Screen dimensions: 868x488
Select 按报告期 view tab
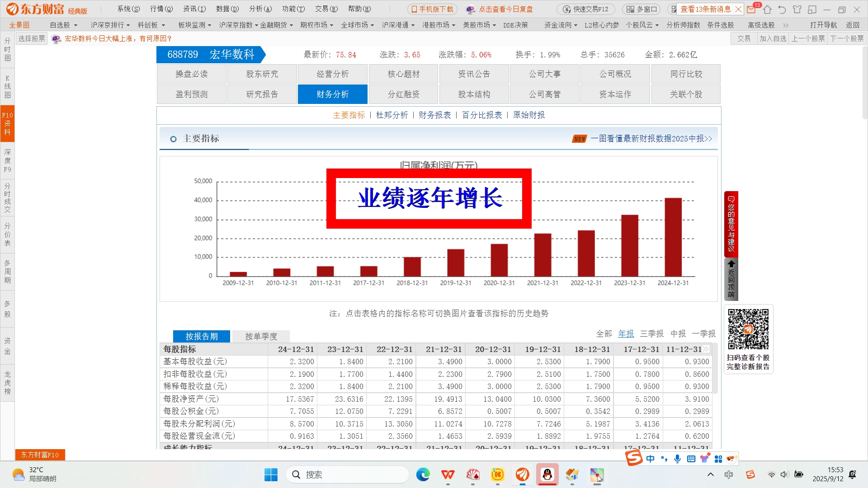point(202,337)
